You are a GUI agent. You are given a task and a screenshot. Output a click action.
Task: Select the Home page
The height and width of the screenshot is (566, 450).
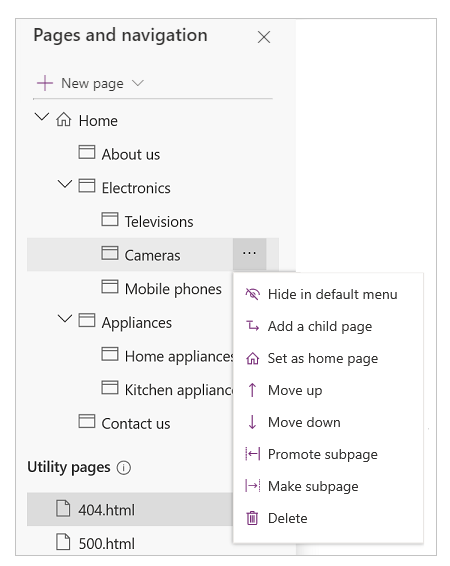(98, 121)
